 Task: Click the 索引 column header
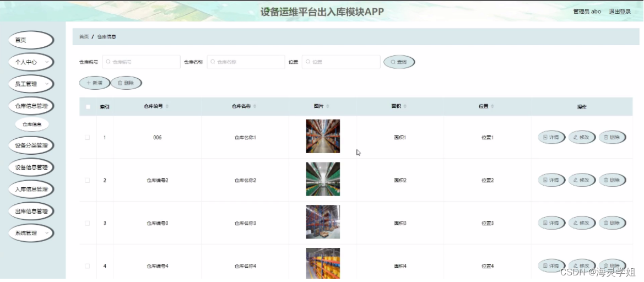point(105,107)
